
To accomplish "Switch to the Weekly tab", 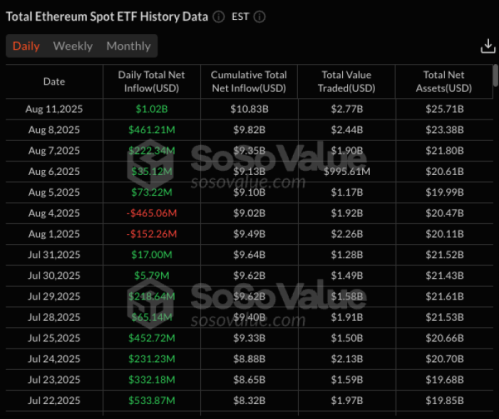I will click(73, 46).
